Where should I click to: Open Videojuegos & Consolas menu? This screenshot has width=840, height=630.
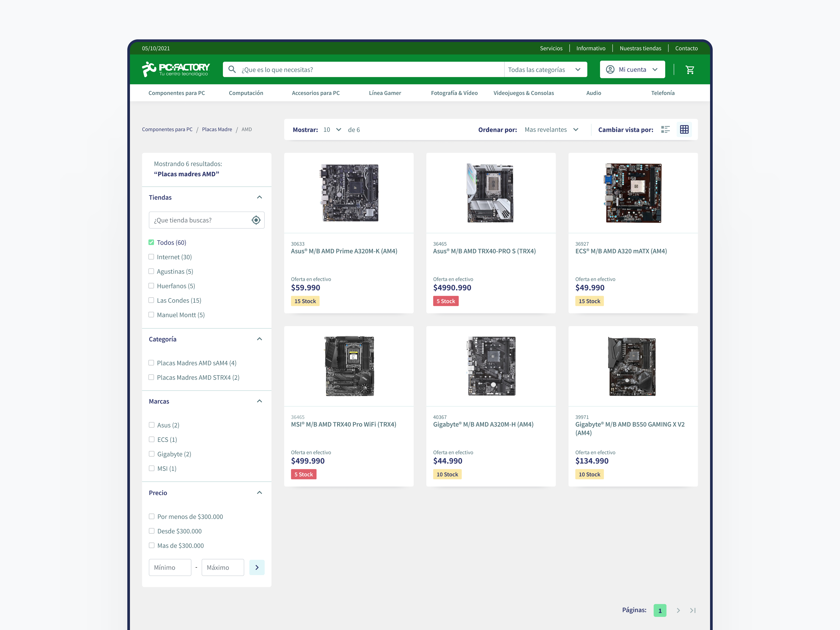tap(523, 93)
